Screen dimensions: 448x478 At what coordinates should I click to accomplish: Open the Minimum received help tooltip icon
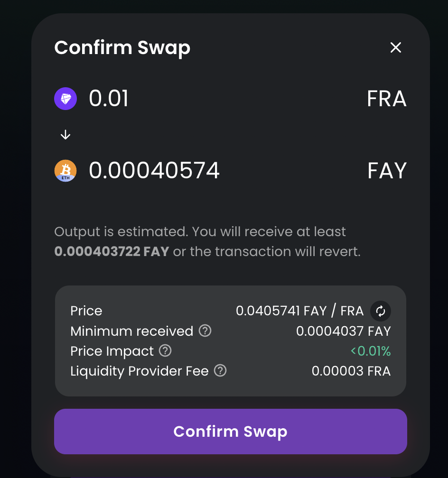click(x=205, y=331)
